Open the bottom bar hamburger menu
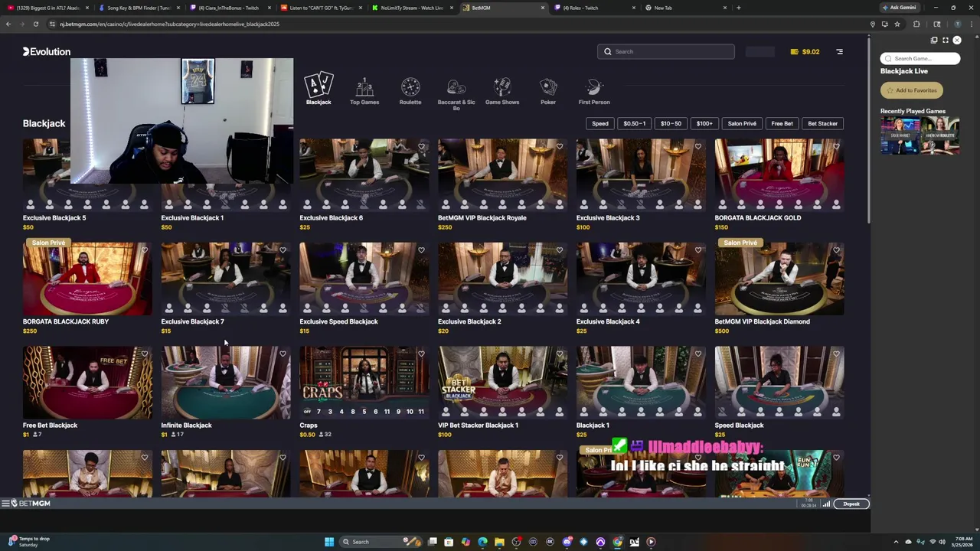This screenshot has height=551, width=980. [x=5, y=504]
